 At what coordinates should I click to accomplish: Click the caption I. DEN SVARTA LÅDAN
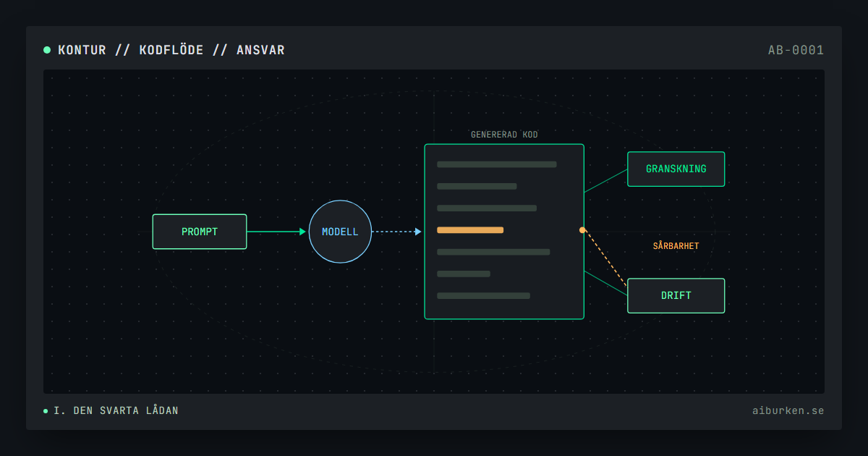(116, 411)
